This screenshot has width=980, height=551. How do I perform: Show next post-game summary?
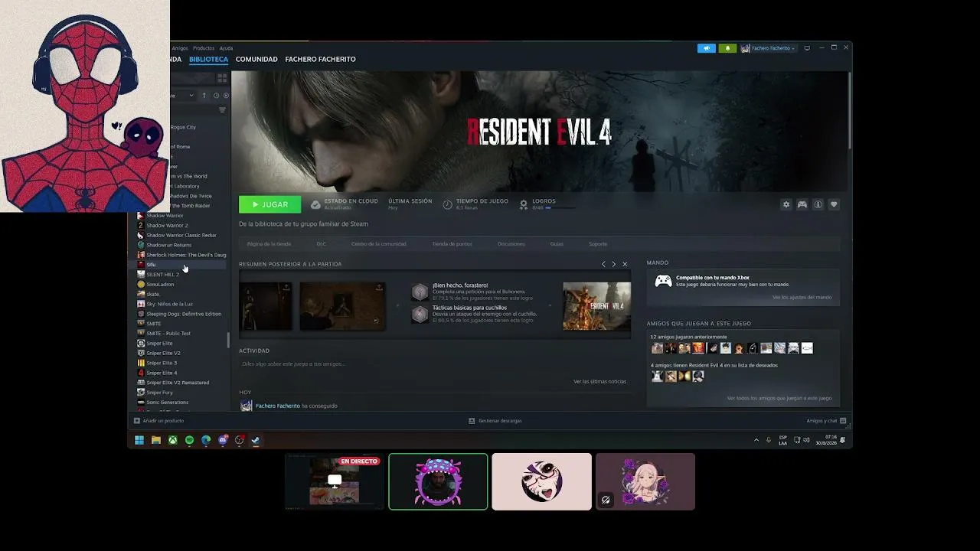613,264
